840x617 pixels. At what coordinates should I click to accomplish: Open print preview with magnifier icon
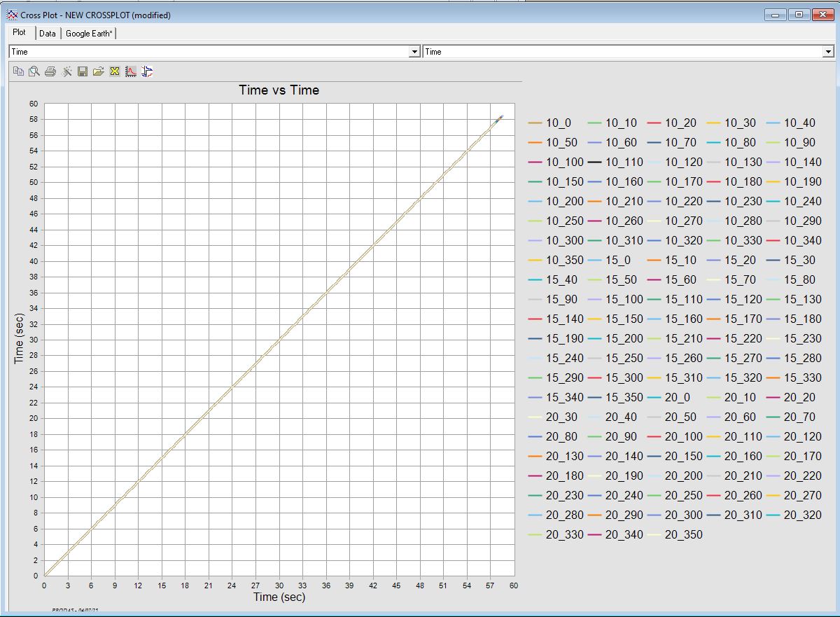[34, 71]
